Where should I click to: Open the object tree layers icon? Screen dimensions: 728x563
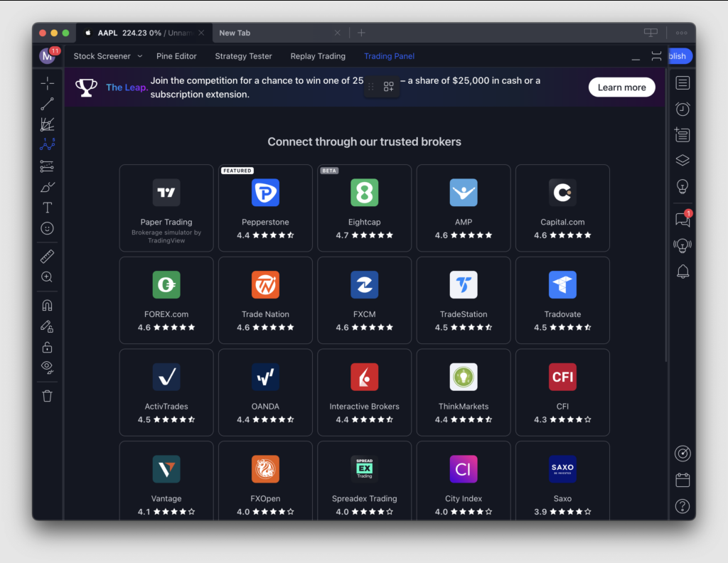(682, 161)
